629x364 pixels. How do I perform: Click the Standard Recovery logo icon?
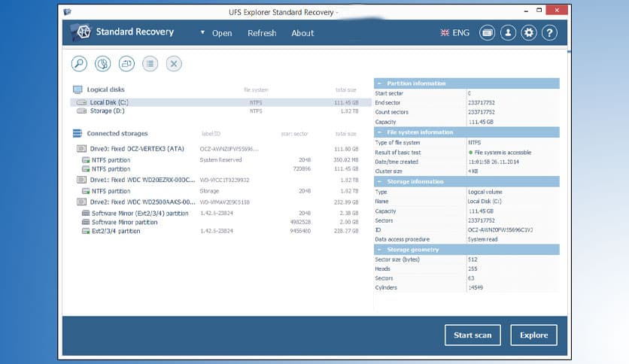tap(81, 32)
